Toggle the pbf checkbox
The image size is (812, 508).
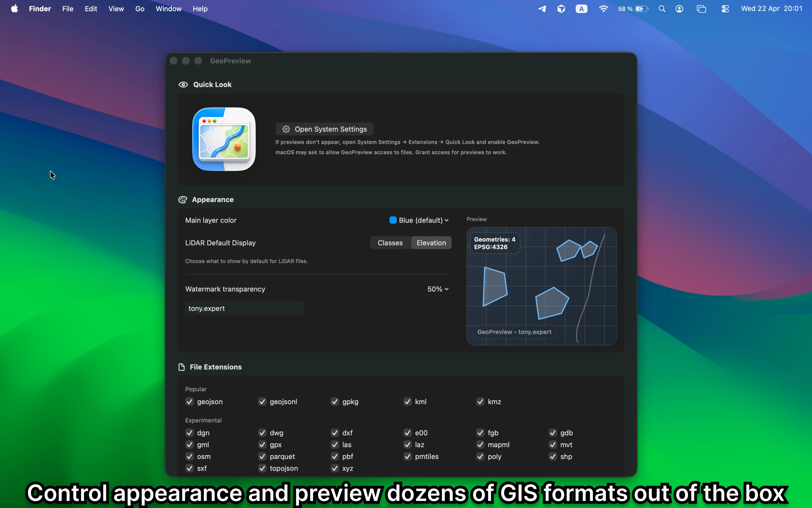[x=335, y=456]
